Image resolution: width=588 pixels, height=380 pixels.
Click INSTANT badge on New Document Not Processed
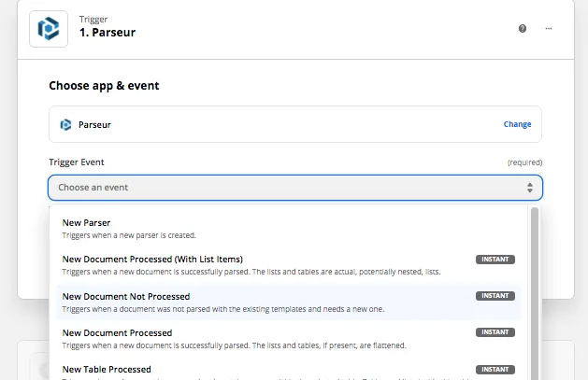(495, 296)
